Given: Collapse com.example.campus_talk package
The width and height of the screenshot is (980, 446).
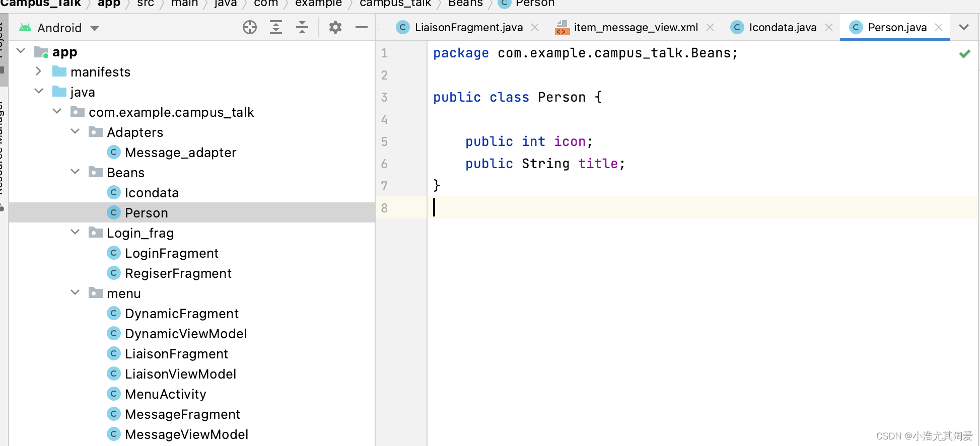Looking at the screenshot, I should pyautogui.click(x=57, y=111).
